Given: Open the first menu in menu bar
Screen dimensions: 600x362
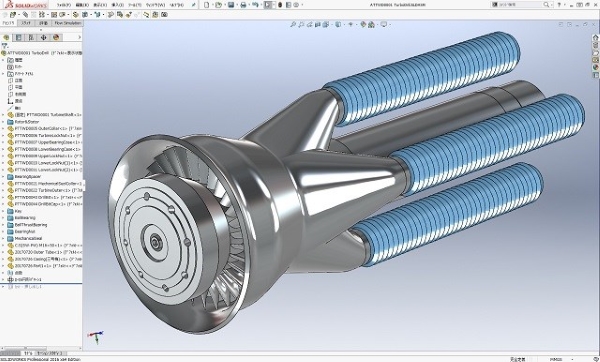Looking at the screenshot, I should (x=64, y=5).
